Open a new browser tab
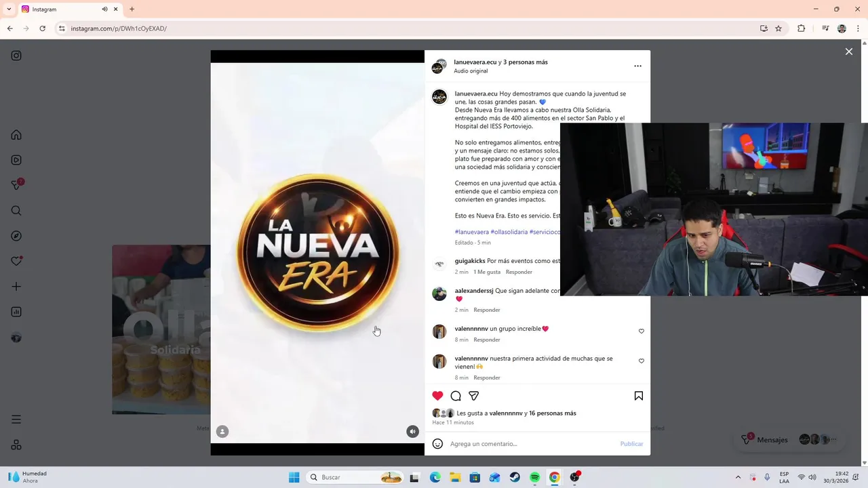The height and width of the screenshot is (488, 868). (x=132, y=9)
